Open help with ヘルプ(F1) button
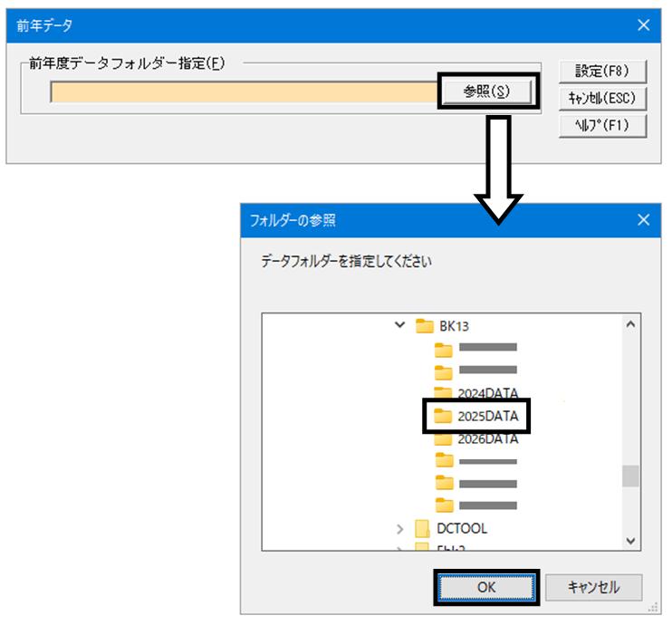The height and width of the screenshot is (625, 672). (602, 126)
